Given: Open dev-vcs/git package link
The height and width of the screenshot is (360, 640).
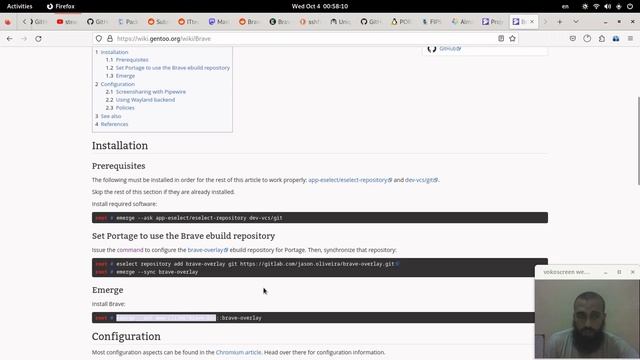Looking at the screenshot, I should pyautogui.click(x=421, y=180).
